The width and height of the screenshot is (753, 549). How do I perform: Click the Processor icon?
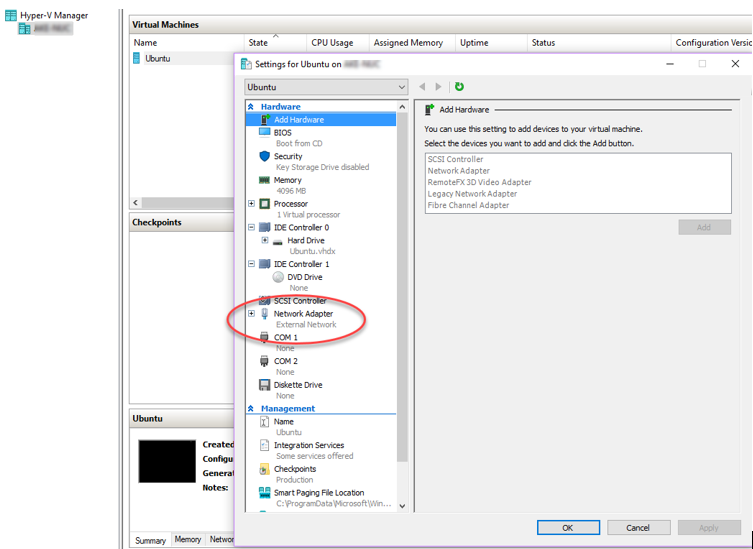[265, 204]
